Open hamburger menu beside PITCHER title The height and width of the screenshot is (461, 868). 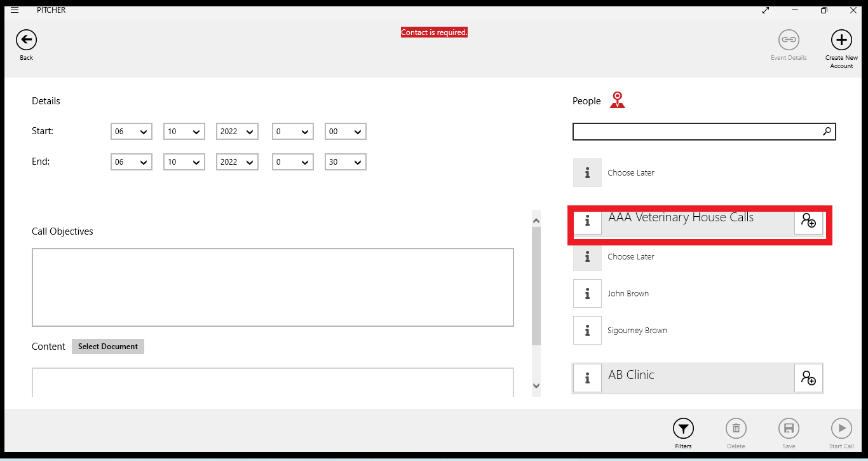[x=15, y=10]
